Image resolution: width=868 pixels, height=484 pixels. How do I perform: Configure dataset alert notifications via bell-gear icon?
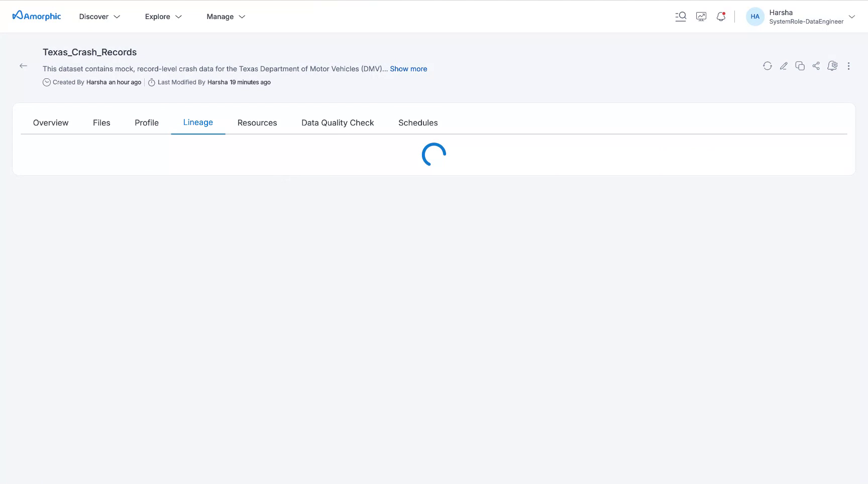click(832, 66)
